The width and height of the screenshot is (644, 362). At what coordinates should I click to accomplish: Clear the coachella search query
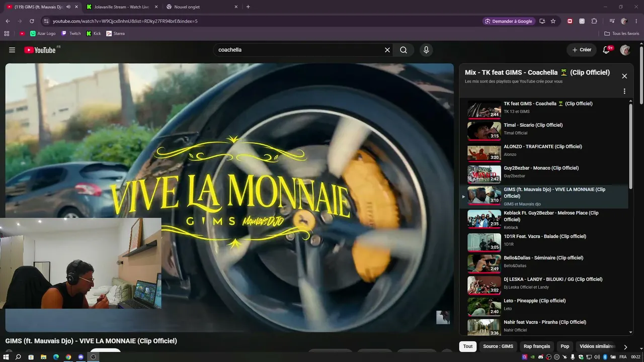coord(387,50)
